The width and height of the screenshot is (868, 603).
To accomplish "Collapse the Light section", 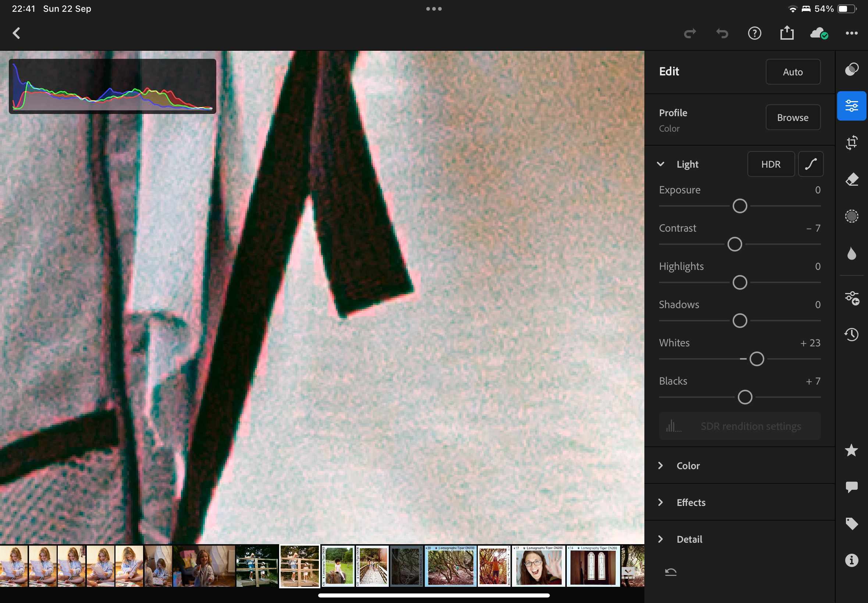I will tap(661, 164).
